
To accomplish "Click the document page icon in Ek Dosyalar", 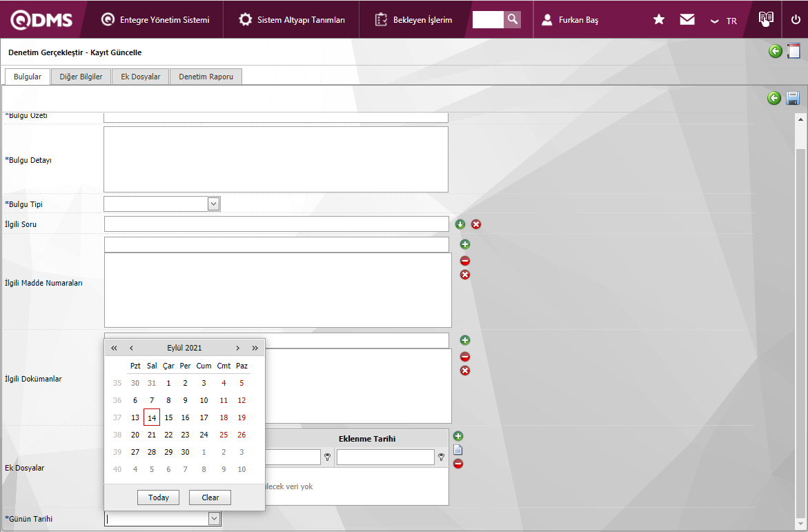I will click(457, 450).
